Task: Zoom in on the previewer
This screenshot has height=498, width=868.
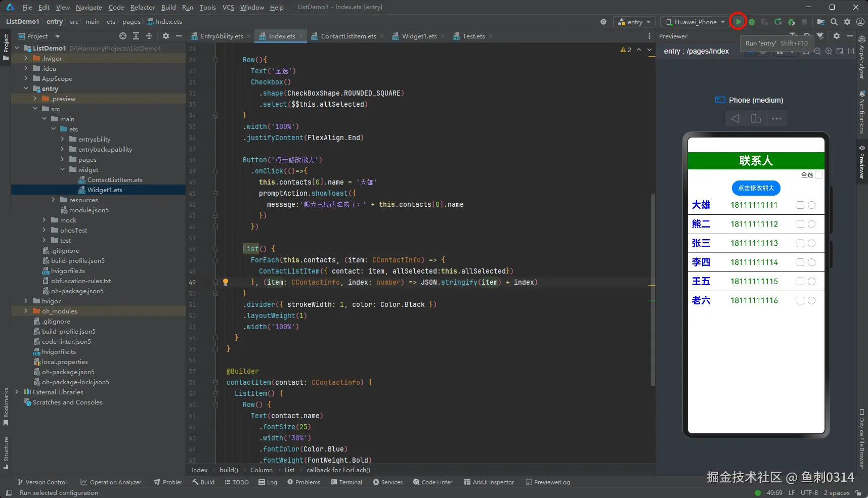Action: tap(829, 51)
